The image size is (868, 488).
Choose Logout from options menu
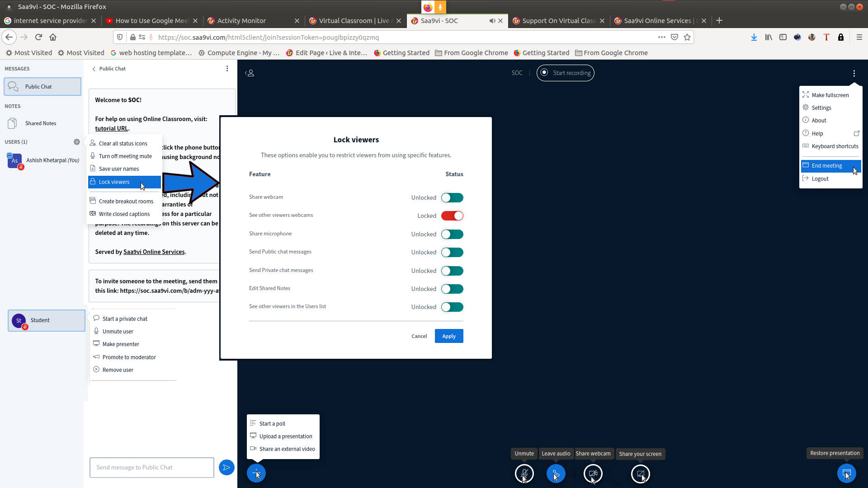pyautogui.click(x=831, y=178)
